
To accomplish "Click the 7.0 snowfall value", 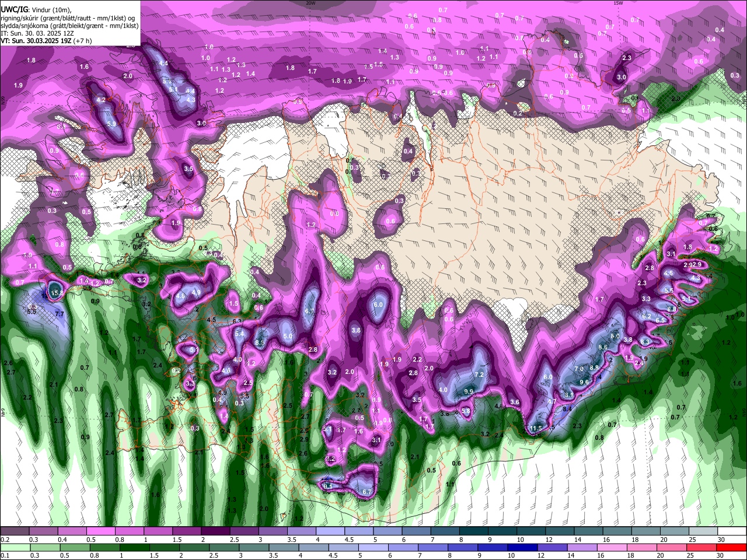I will [x=579, y=369].
